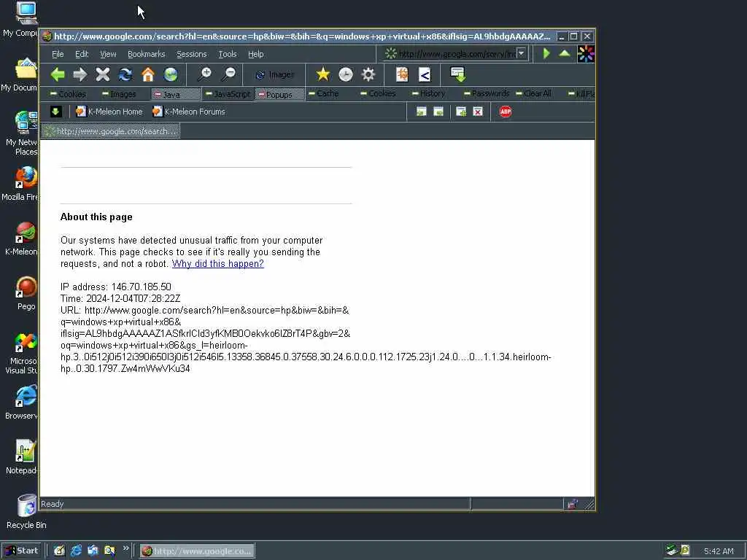Expand the taskbar quick launch chevron
The width and height of the screenshot is (747, 560).
125,548
